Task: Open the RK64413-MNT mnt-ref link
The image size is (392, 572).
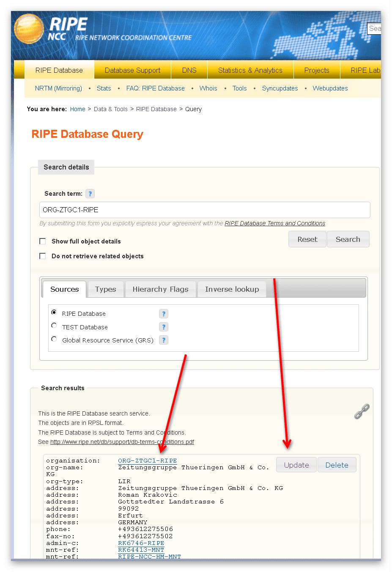Action: (141, 550)
